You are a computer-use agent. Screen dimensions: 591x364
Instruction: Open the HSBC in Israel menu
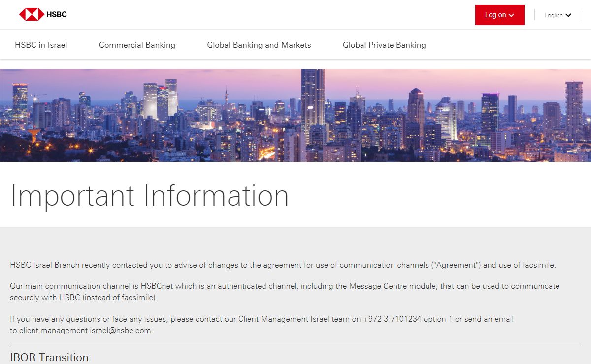coord(41,45)
